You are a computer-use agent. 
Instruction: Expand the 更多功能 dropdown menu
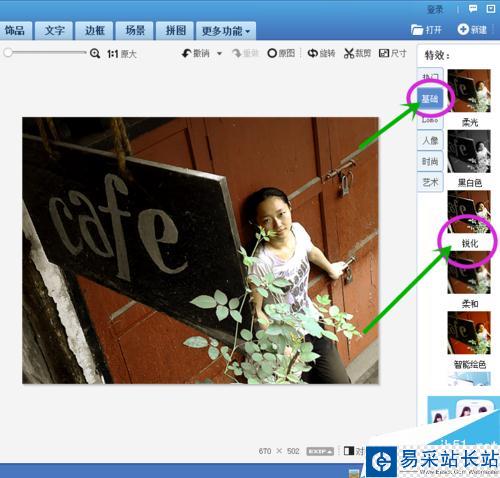click(226, 31)
